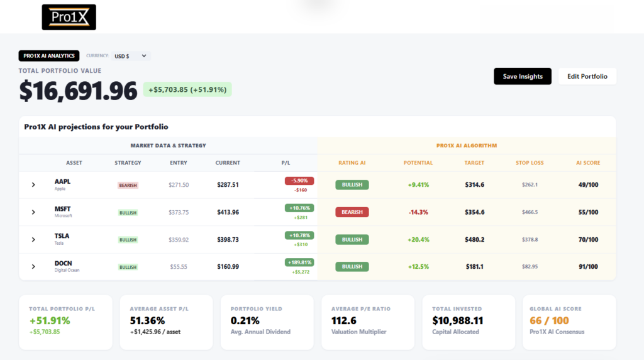Click the DOCN asset ticker name
This screenshot has height=360, width=644.
[64, 264]
